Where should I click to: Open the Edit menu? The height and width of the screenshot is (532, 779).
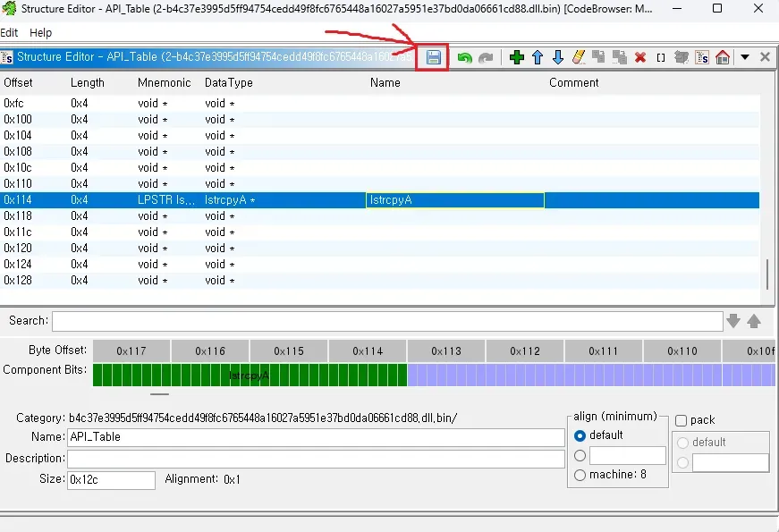tap(9, 32)
